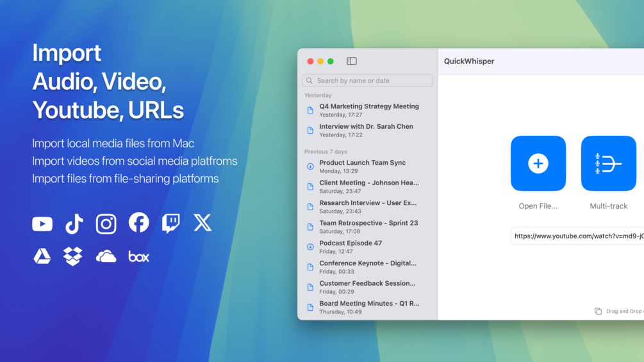
Task: Select Research Interview - User Ex... entry
Action: tap(367, 206)
